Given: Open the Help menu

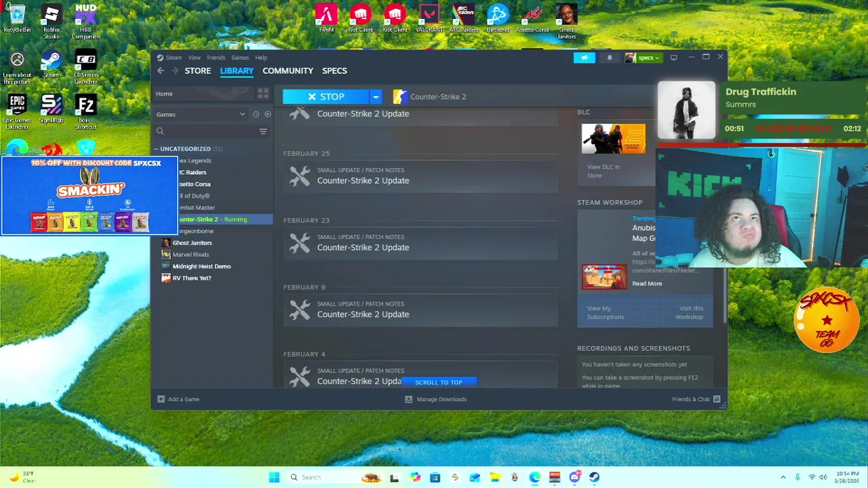Looking at the screenshot, I should coord(260,58).
